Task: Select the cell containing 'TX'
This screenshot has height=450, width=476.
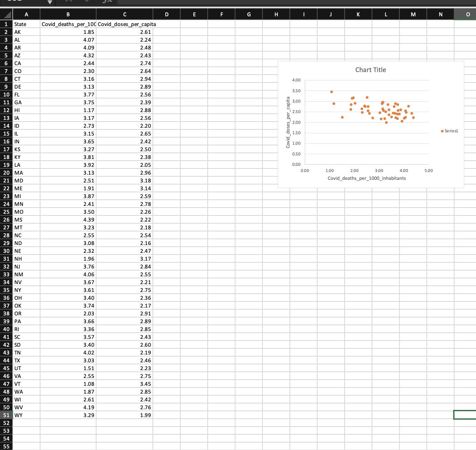Action: click(26, 360)
